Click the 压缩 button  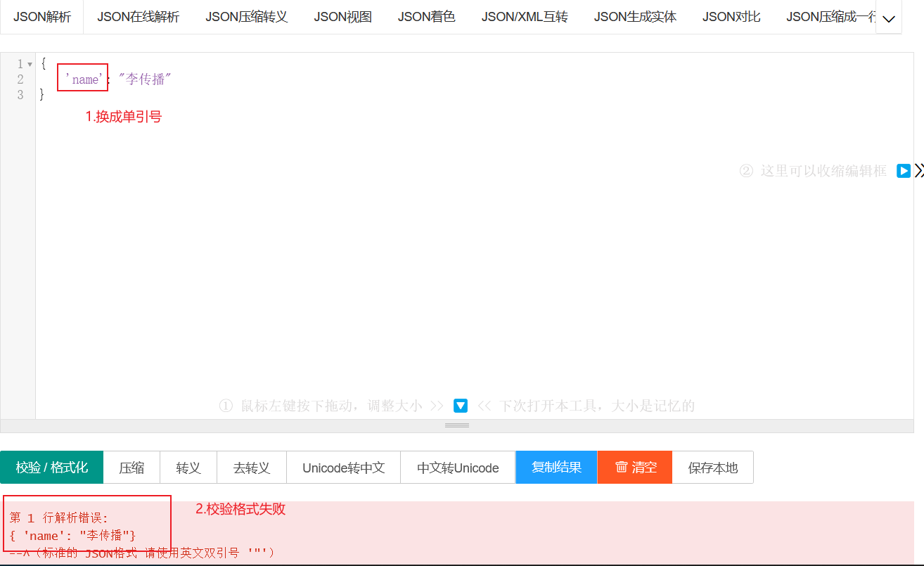(x=131, y=468)
